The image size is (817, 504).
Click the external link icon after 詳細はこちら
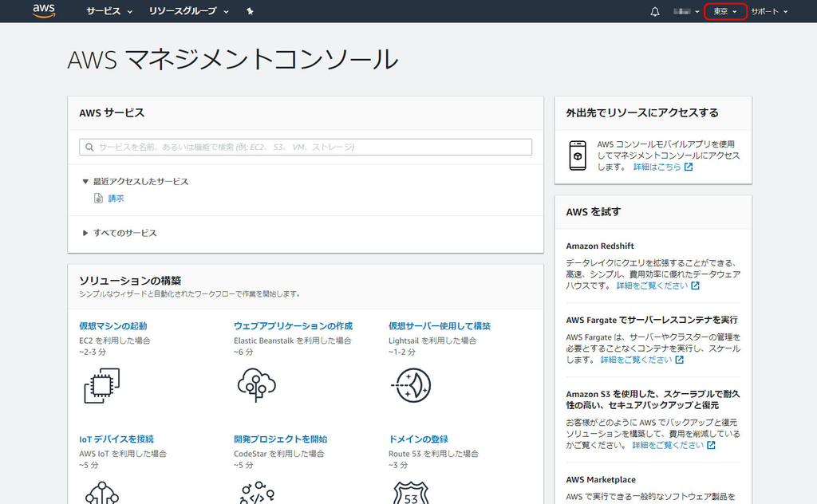click(689, 167)
